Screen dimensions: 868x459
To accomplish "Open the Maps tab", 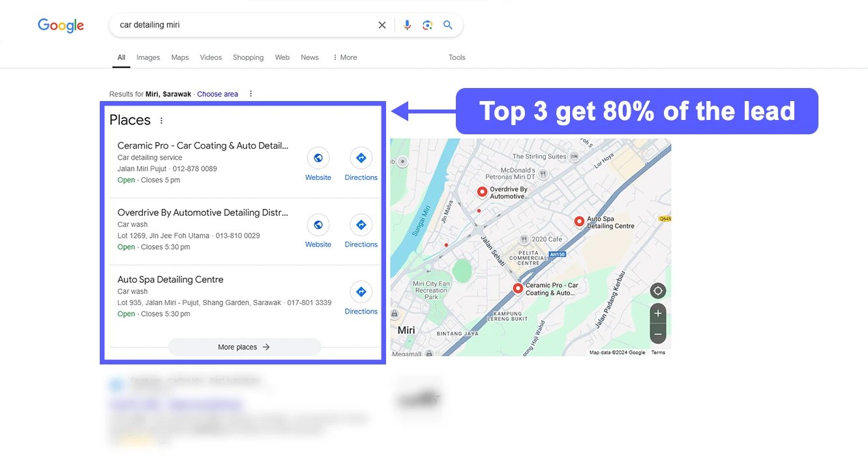I will pyautogui.click(x=179, y=57).
